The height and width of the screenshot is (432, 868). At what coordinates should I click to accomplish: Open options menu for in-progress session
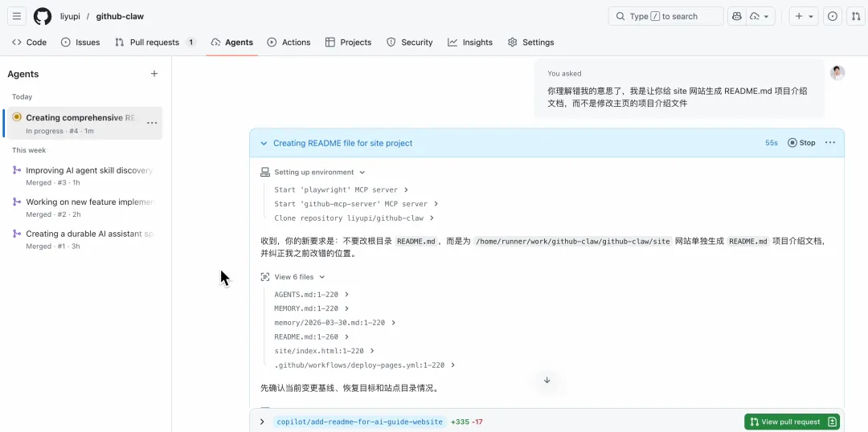(x=152, y=123)
